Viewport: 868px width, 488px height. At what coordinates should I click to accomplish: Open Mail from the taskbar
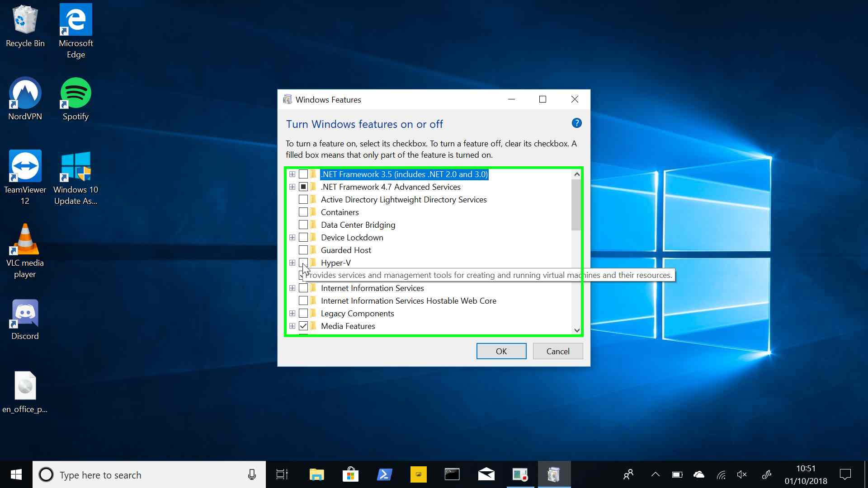[x=486, y=474]
